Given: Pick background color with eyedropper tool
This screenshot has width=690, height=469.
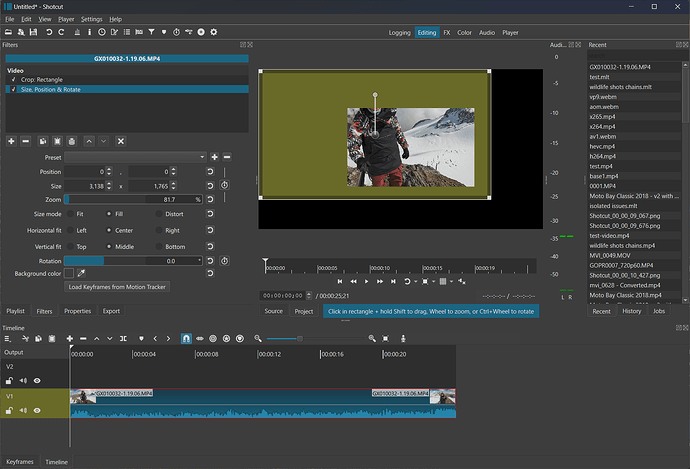Looking at the screenshot, I should pyautogui.click(x=81, y=272).
